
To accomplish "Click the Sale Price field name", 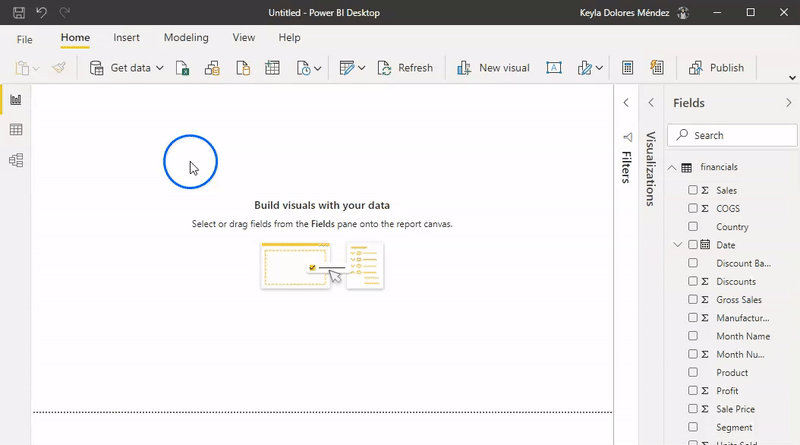I will [x=735, y=409].
